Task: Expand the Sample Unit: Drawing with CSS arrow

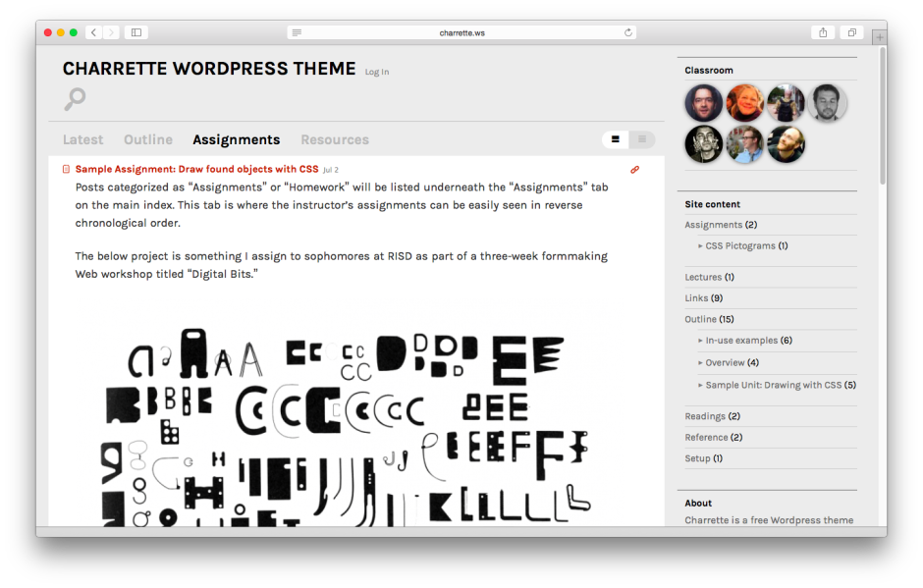Action: coord(700,386)
